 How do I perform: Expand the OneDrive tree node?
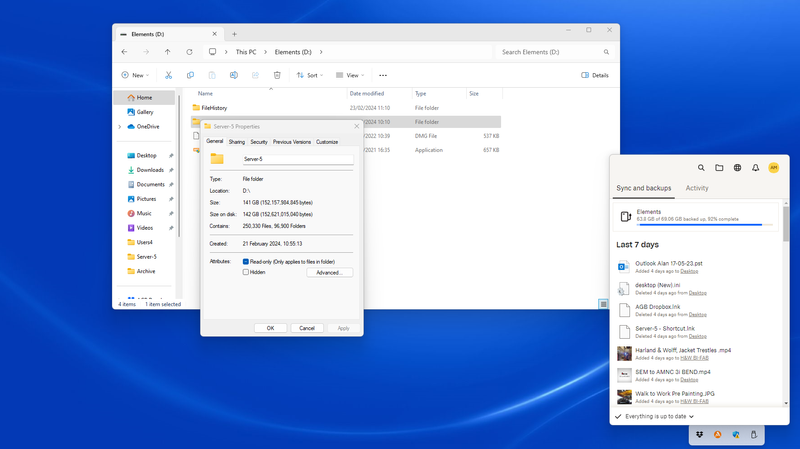(x=120, y=127)
